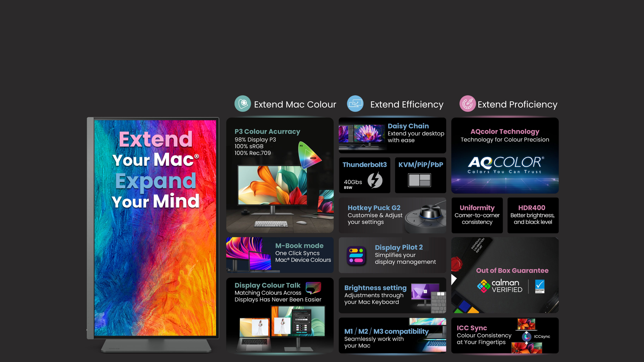This screenshot has width=644, height=362.
Task: Click the Calman Verified logo icon
Action: pos(484,286)
